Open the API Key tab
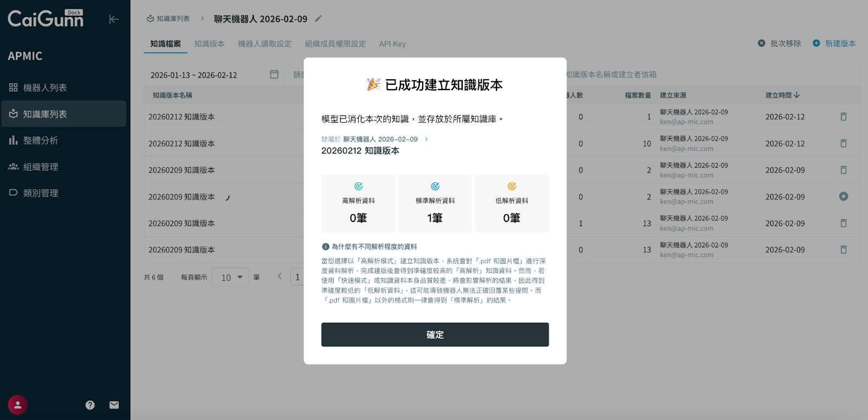868x420 pixels. click(x=392, y=44)
